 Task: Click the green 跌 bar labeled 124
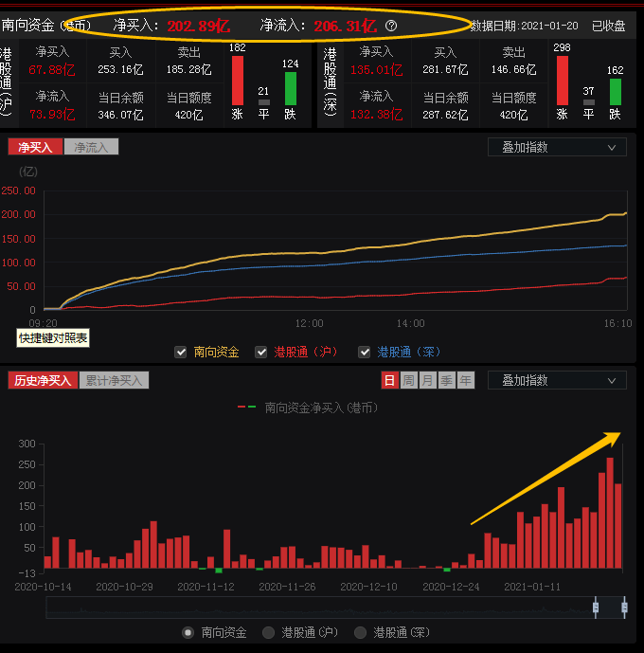[x=291, y=88]
